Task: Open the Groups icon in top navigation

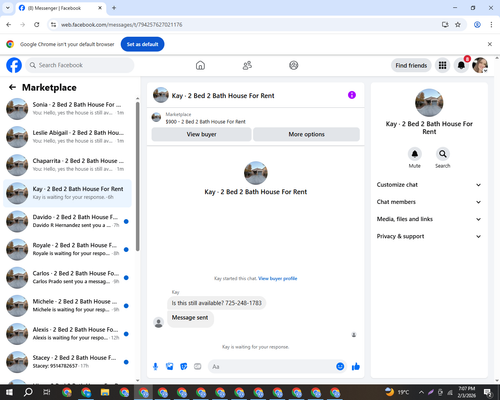Action: coord(294,65)
